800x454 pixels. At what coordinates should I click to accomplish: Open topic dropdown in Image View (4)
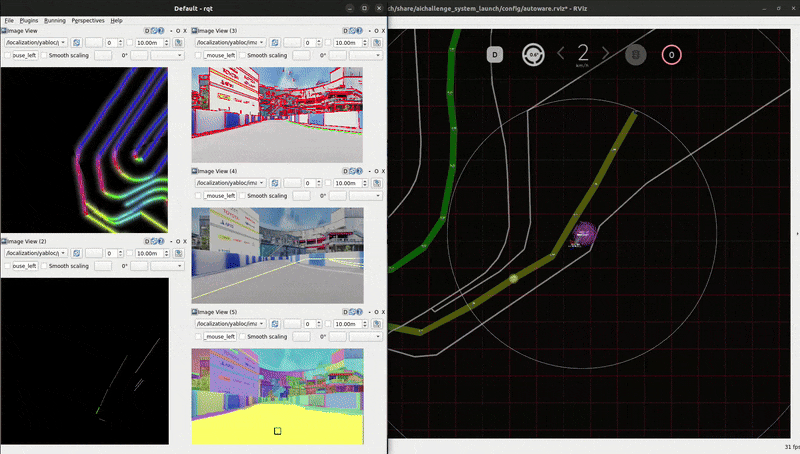(231, 183)
